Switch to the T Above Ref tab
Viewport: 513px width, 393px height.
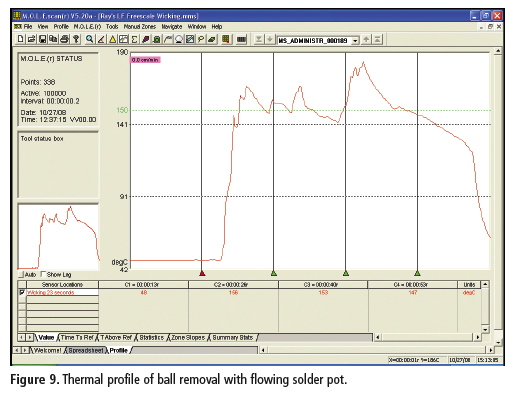tap(115, 337)
